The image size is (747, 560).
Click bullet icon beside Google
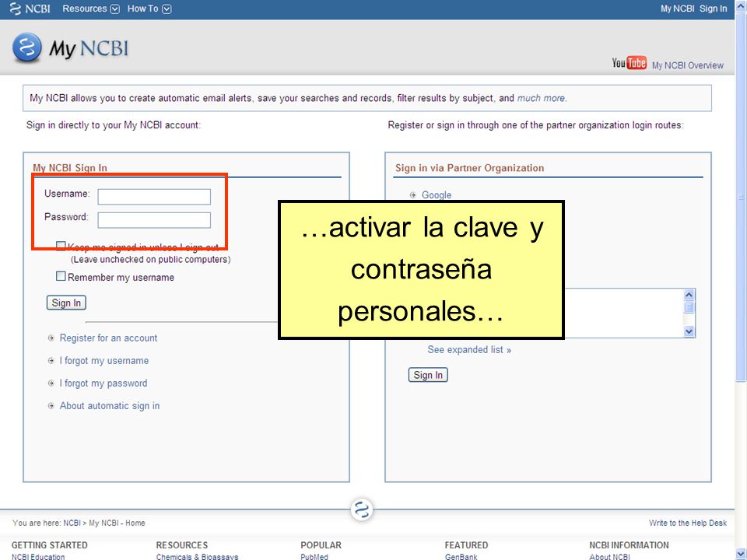[413, 194]
